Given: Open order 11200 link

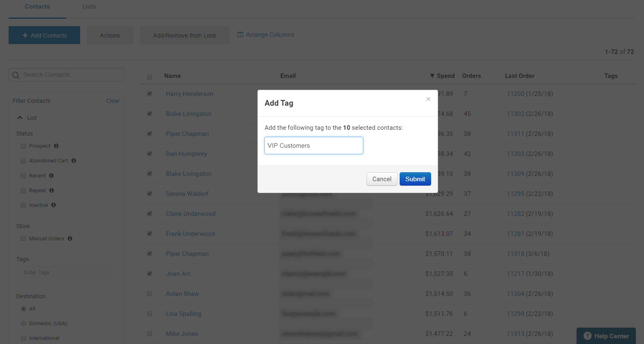Looking at the screenshot, I should 515,94.
